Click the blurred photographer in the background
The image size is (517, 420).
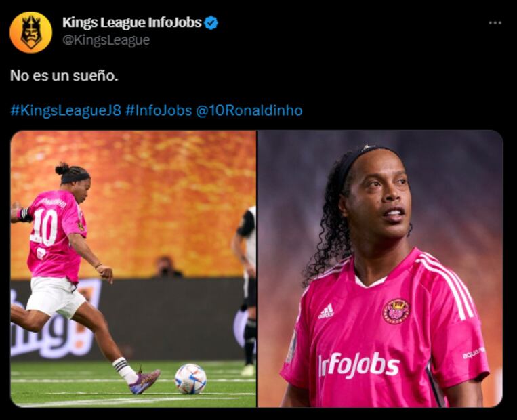pyautogui.click(x=167, y=268)
